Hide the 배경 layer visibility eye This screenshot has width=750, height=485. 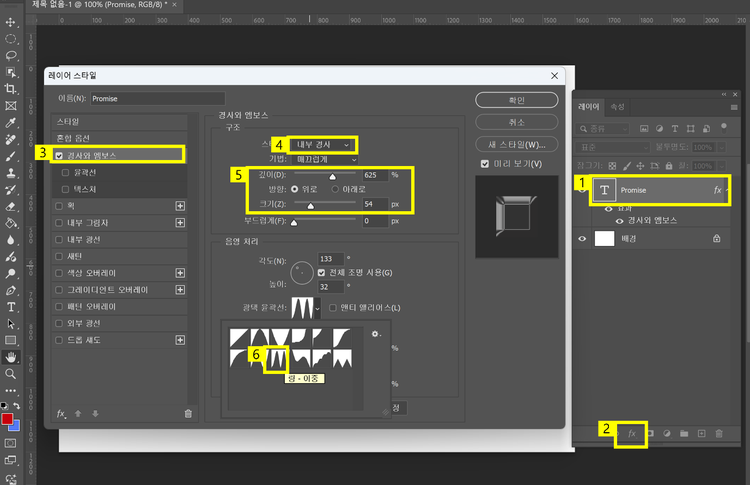click(582, 239)
